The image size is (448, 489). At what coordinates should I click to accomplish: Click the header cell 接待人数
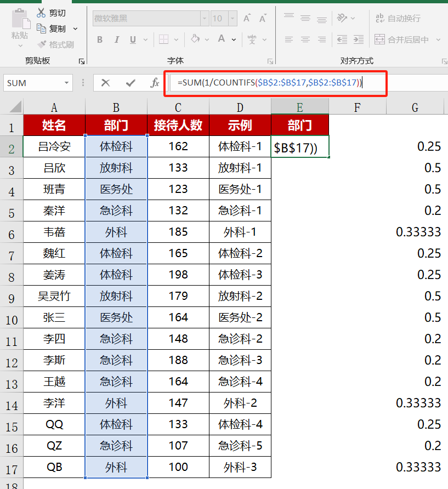coord(178,125)
